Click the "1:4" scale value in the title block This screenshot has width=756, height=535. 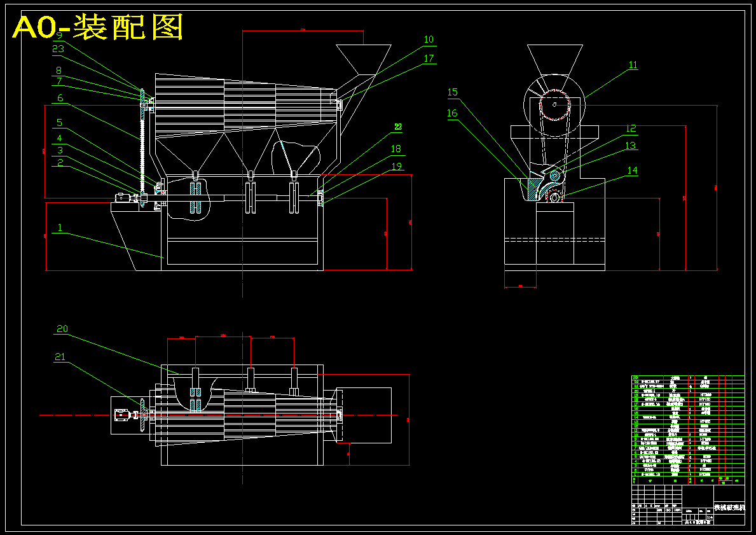pos(710,517)
